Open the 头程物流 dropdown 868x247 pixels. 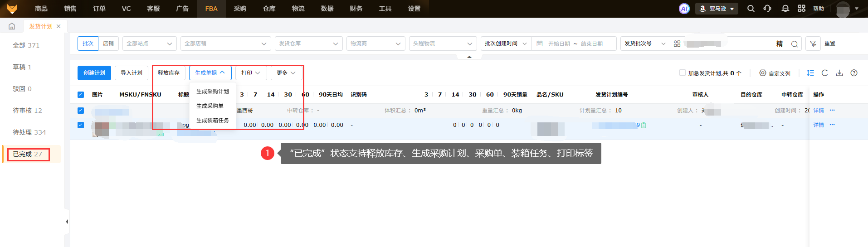tap(443, 44)
